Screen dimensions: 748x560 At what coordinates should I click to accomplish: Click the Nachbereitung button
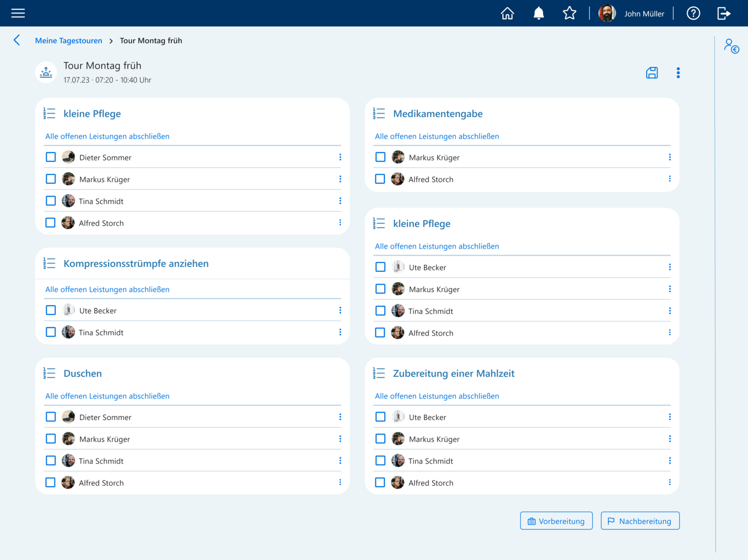[x=640, y=521]
